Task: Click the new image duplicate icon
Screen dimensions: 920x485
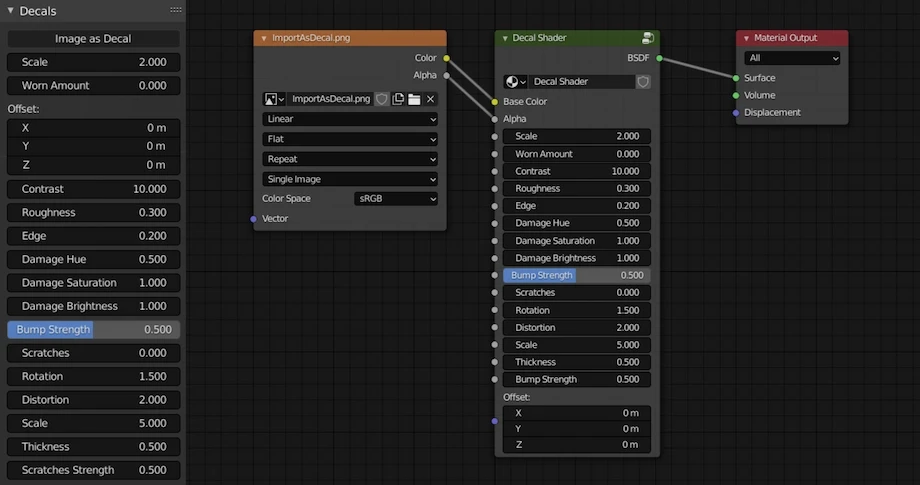Action: click(x=398, y=99)
